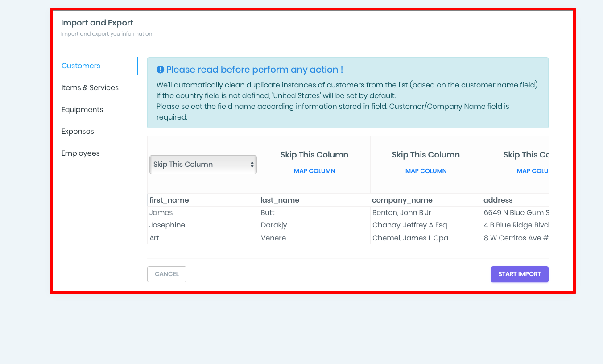Open the Customers import section
This screenshot has height=364, width=603.
click(81, 66)
